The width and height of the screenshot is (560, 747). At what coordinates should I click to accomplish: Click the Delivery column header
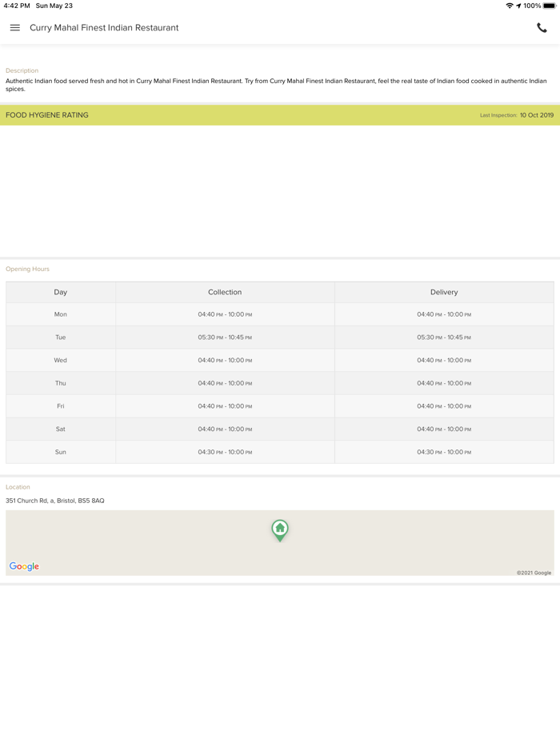[x=444, y=292]
